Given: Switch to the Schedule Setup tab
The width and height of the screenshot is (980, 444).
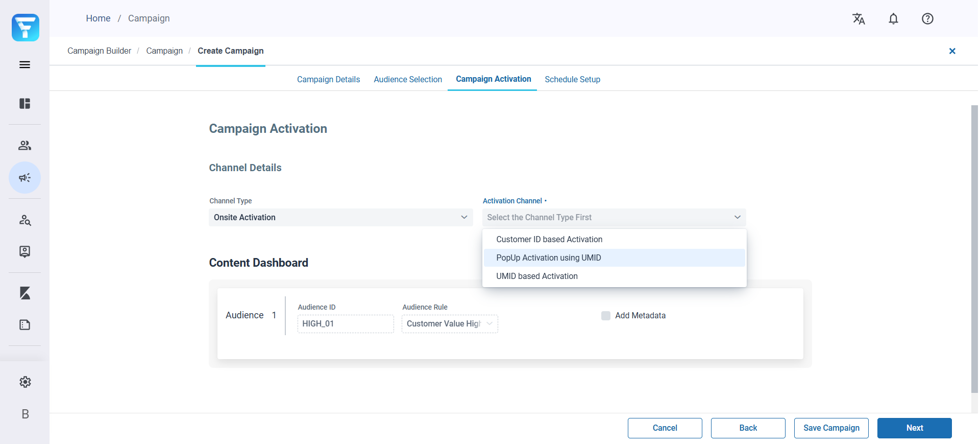Looking at the screenshot, I should [x=572, y=80].
